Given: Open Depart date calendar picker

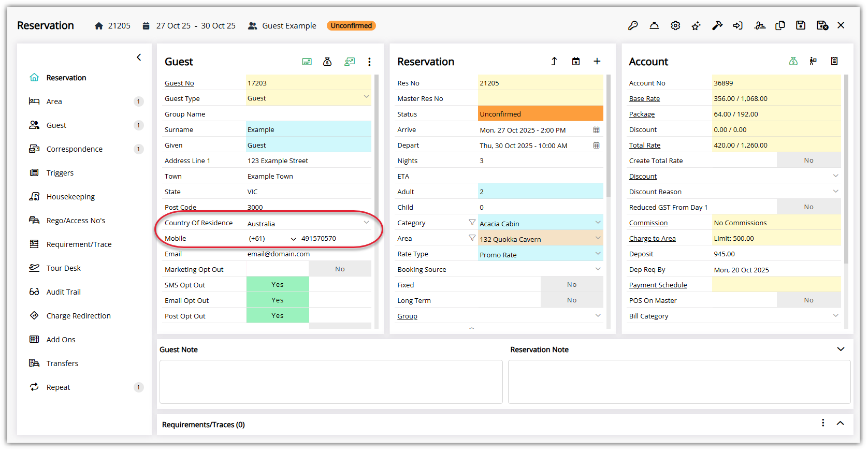Looking at the screenshot, I should click(x=597, y=146).
